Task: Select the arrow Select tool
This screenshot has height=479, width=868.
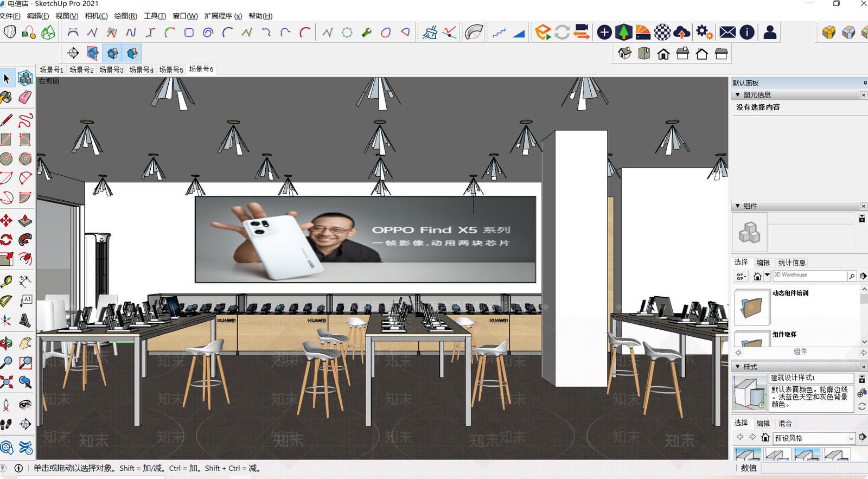Action: (7, 79)
